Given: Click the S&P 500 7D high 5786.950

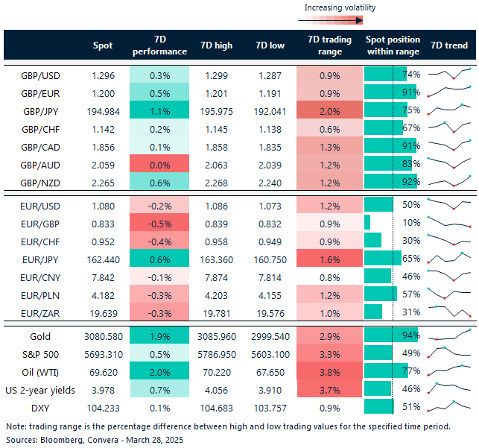Looking at the screenshot, I should (216, 355).
